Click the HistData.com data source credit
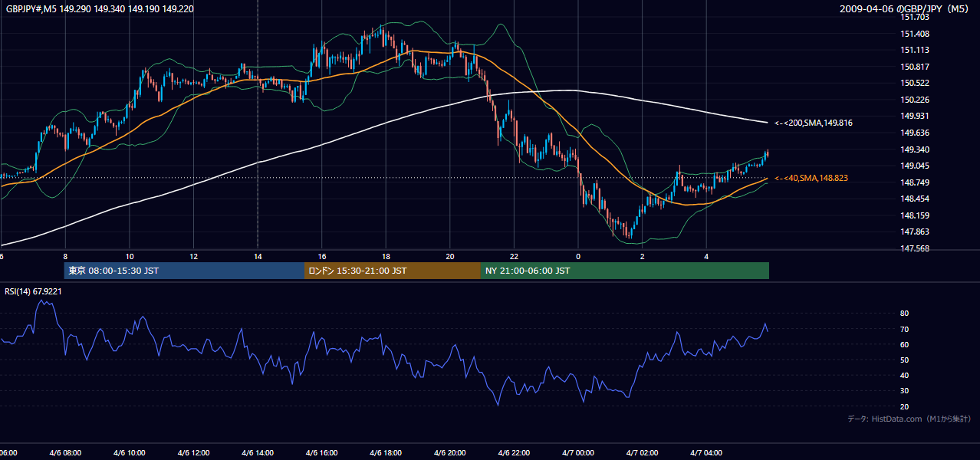The height and width of the screenshot is (460, 980). click(909, 419)
